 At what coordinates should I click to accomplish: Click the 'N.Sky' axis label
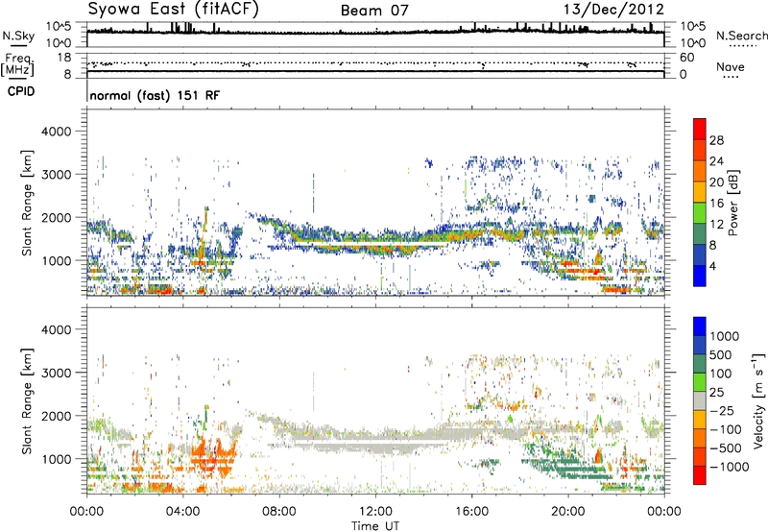click(18, 36)
